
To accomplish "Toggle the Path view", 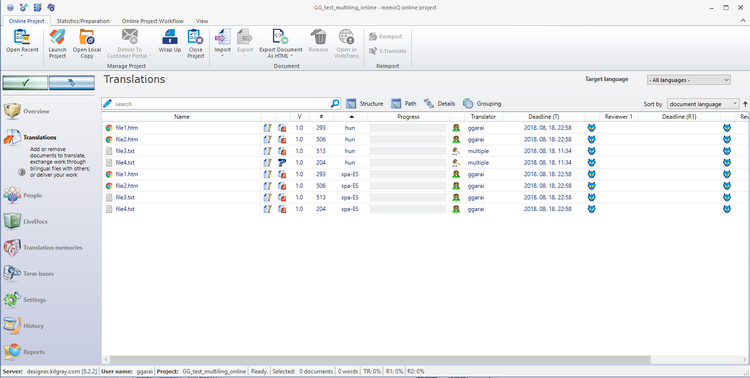I will 404,103.
